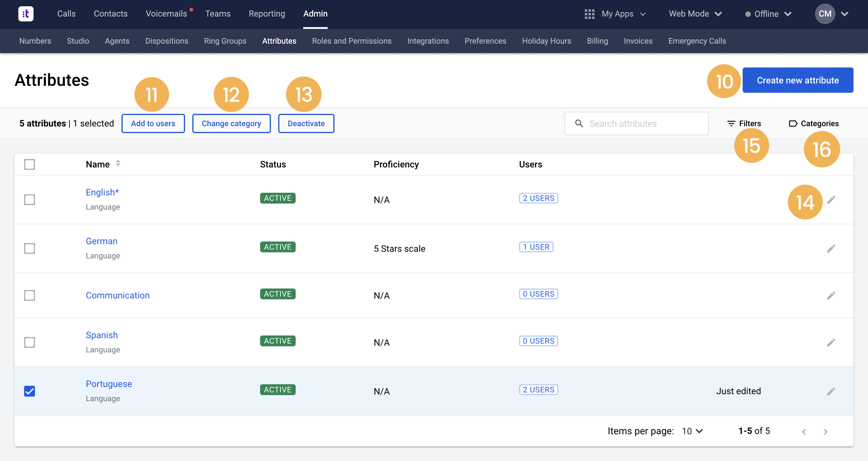The width and height of the screenshot is (868, 474).
Task: Click the 5 Stars scale proficiency cell
Action: (399, 248)
